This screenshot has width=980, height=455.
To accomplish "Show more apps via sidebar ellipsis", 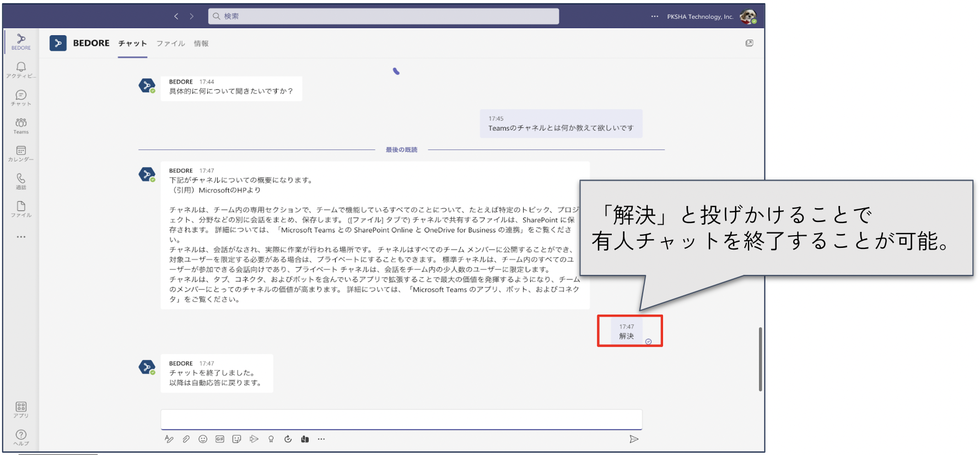I will click(x=21, y=237).
